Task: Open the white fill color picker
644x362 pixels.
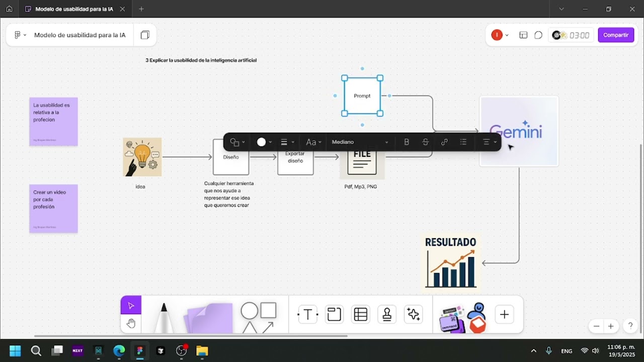Action: click(264, 142)
